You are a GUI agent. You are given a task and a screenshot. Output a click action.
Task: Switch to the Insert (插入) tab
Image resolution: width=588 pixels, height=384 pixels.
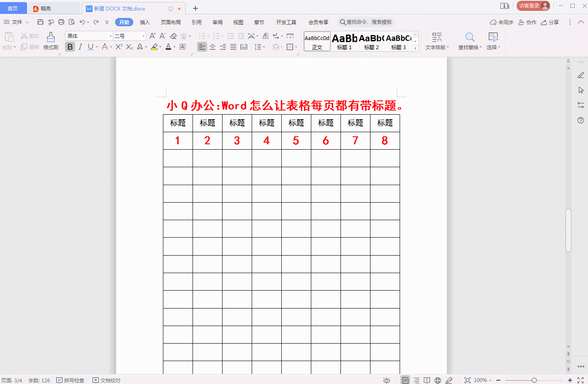tap(145, 22)
